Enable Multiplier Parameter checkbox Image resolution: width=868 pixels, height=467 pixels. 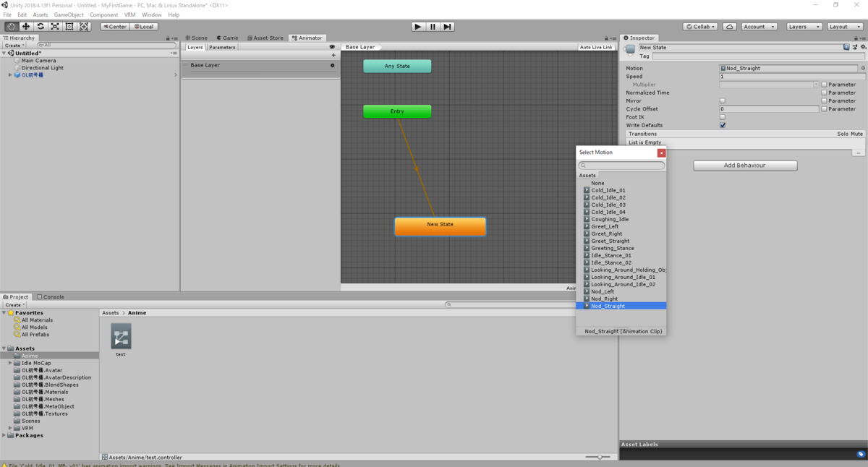824,85
